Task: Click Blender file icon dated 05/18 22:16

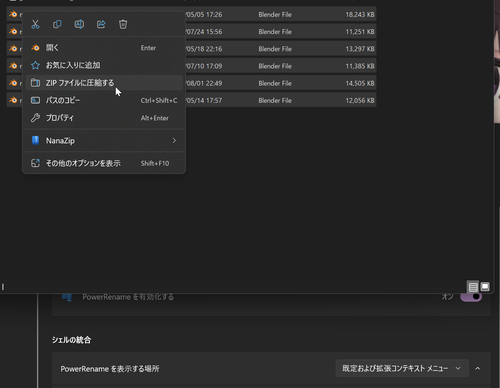Action: point(13,49)
